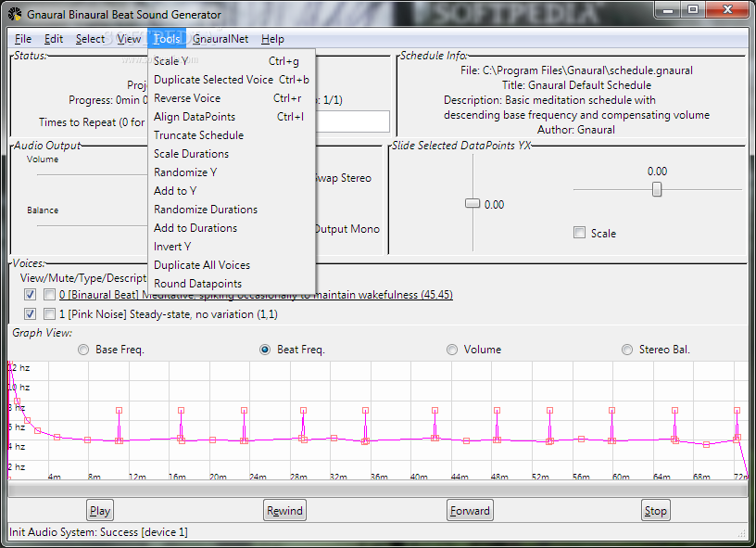Enable the Scale checkbox
The width and height of the screenshot is (756, 548).
pyautogui.click(x=580, y=233)
